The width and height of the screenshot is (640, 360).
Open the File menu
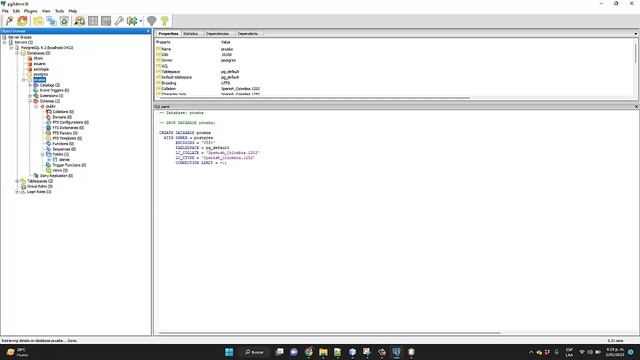tap(5, 11)
